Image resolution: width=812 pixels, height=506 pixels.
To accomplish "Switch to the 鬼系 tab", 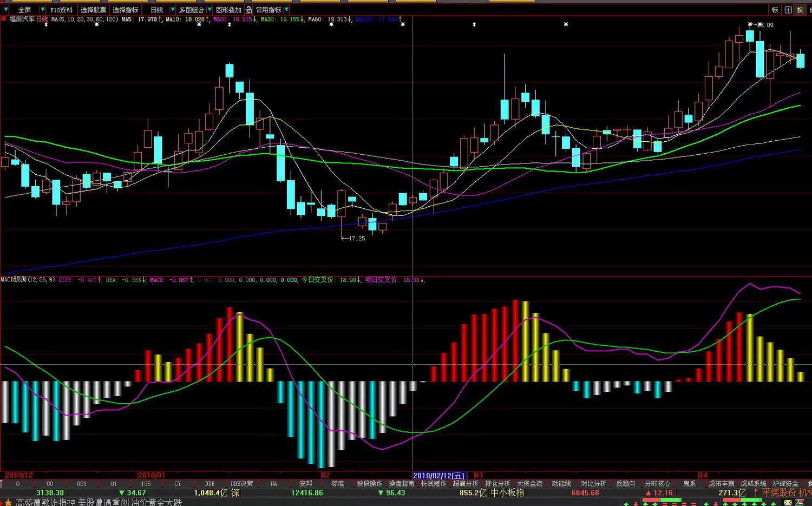I will point(689,484).
